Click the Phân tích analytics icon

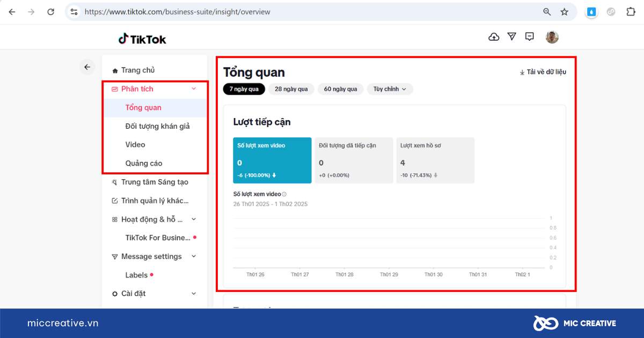click(x=115, y=89)
